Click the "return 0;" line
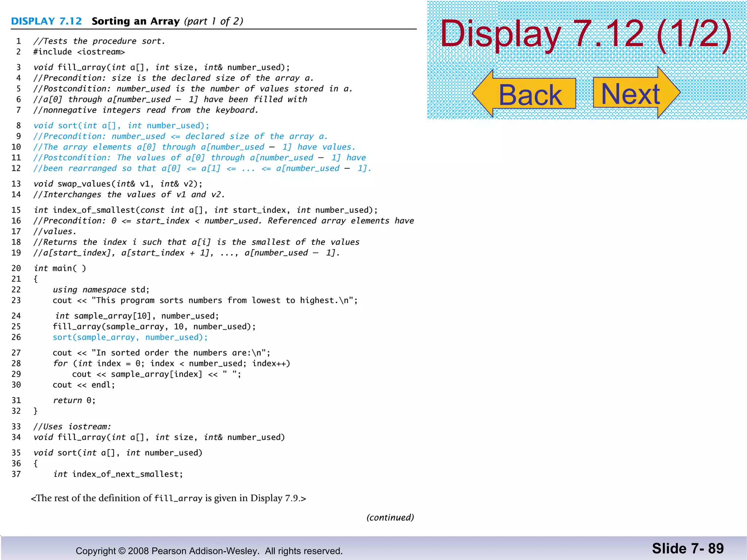Screen dimensions: 747x560 coord(74,400)
